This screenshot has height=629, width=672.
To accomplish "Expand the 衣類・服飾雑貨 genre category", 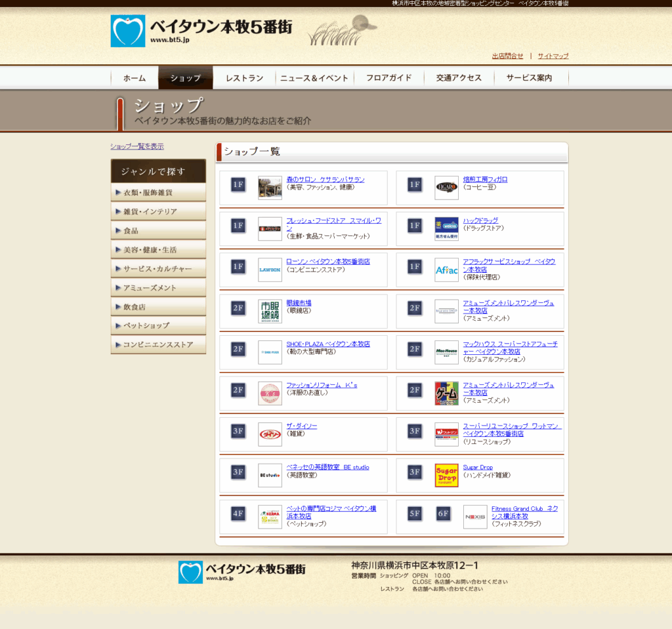I will 158,193.
